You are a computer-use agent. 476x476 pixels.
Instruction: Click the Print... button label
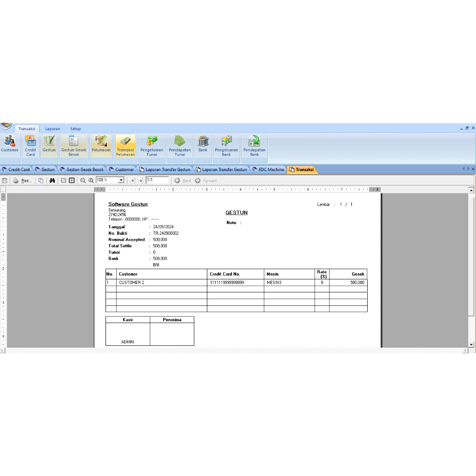[x=26, y=181]
